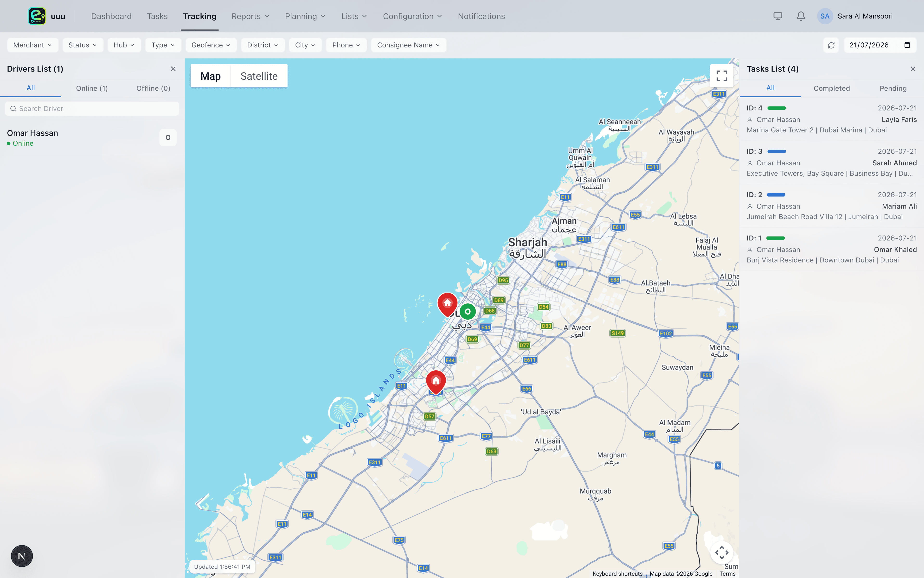Screen dimensions: 924x578
Task: Click the uuu app logo icon
Action: click(x=37, y=16)
